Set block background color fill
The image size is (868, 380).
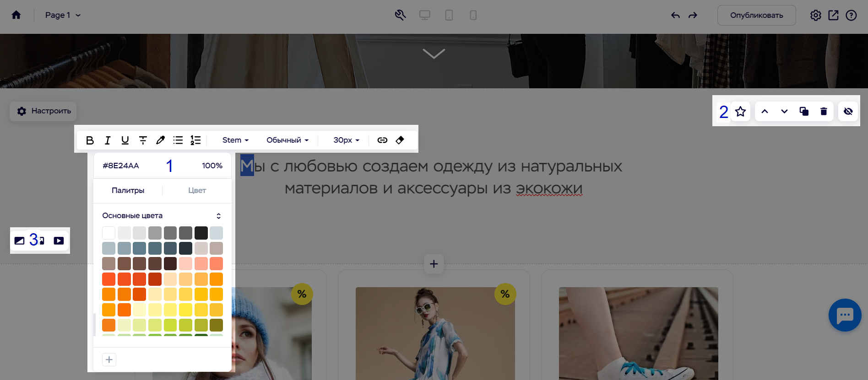[x=19, y=241]
